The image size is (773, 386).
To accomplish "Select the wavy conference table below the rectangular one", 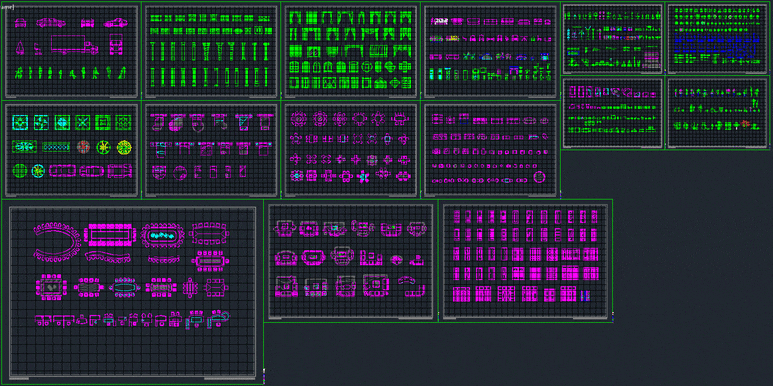I will (108, 256).
